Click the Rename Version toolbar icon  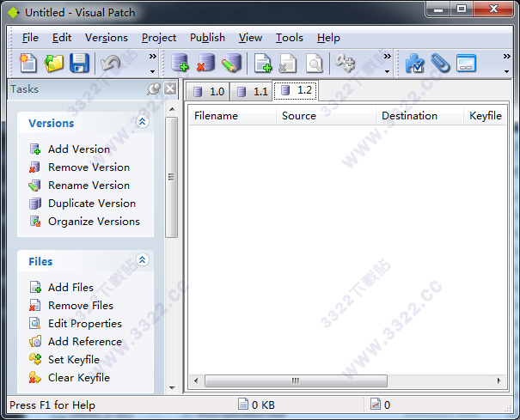[231, 63]
